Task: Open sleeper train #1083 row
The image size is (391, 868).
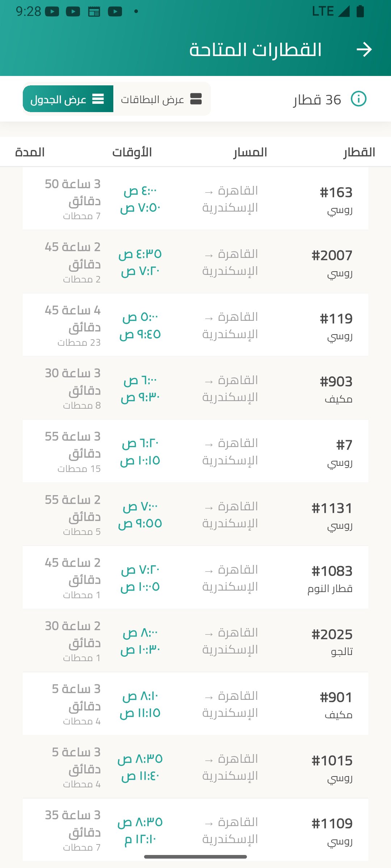Action: pyautogui.click(x=195, y=578)
